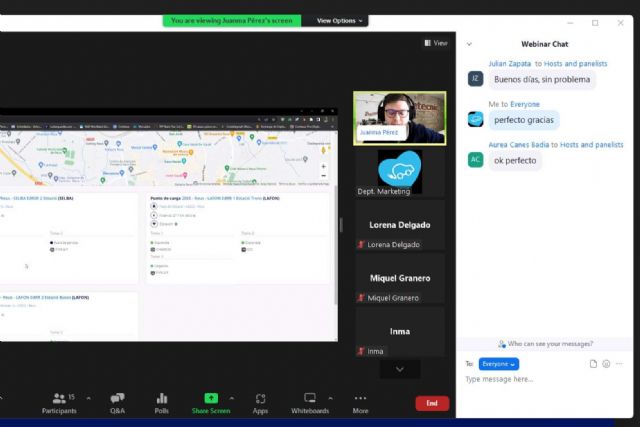The image size is (640, 427).
Task: Open the More options in meeting toolbar
Action: (x=360, y=402)
